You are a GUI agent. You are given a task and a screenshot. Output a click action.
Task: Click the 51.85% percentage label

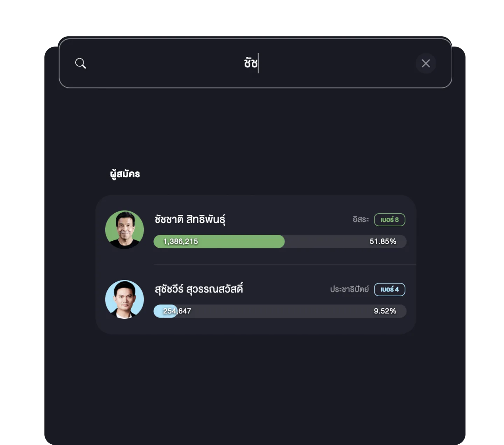coord(383,241)
